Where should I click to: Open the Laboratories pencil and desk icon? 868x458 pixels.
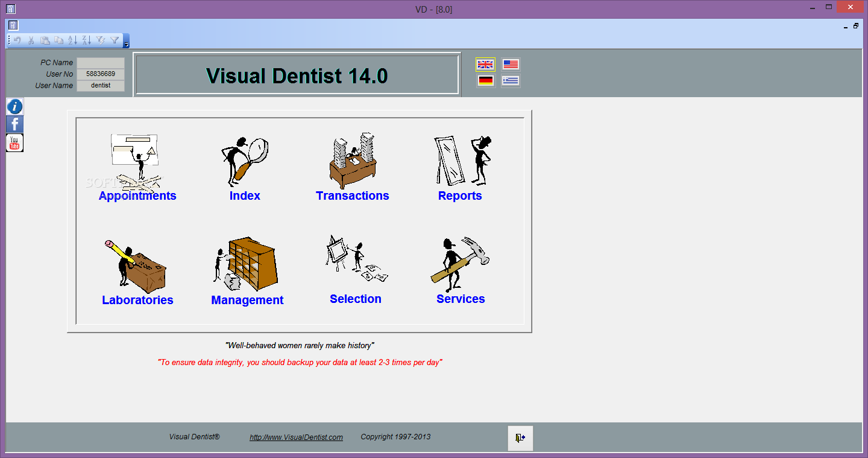pyautogui.click(x=136, y=266)
